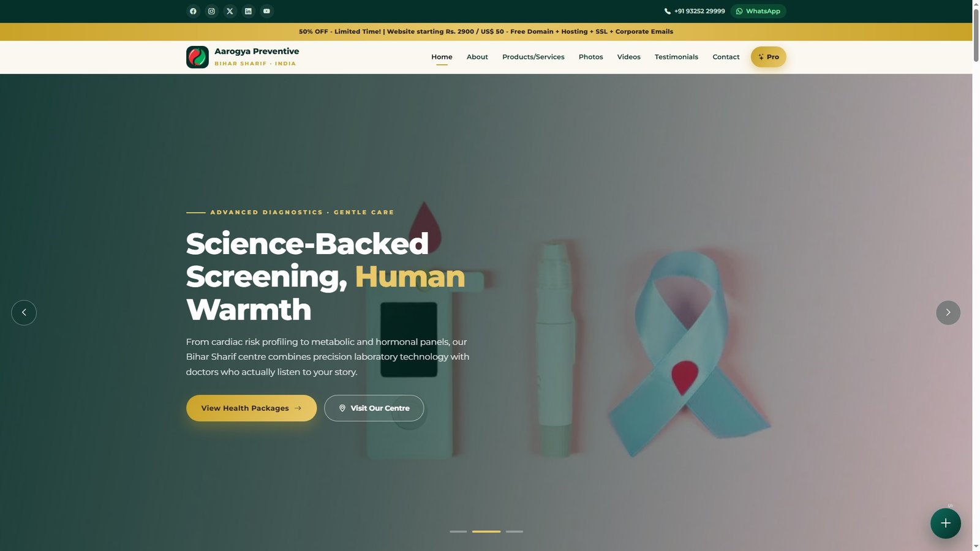Screen dimensions: 980x551
Task: Click the Visit Our Centre button
Action: [374, 408]
